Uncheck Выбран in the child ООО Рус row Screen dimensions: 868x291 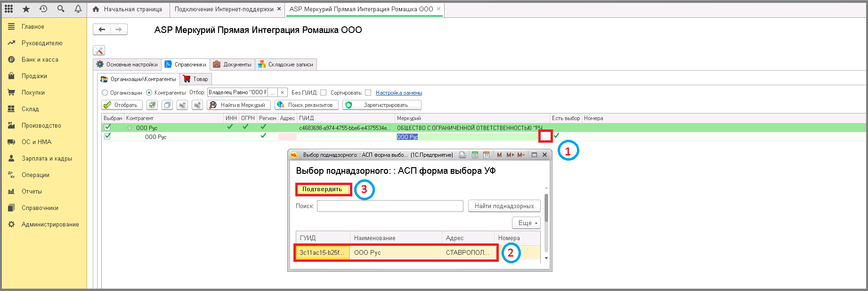(x=107, y=136)
